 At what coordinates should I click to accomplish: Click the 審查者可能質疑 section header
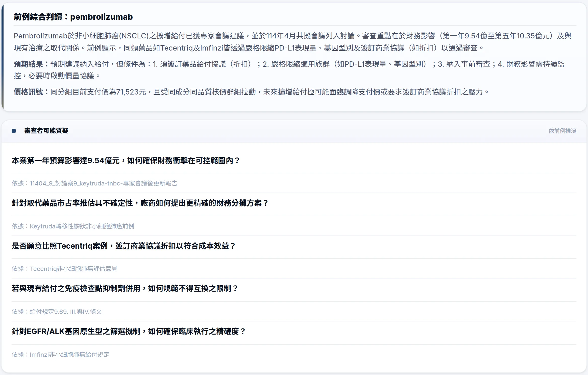point(46,131)
